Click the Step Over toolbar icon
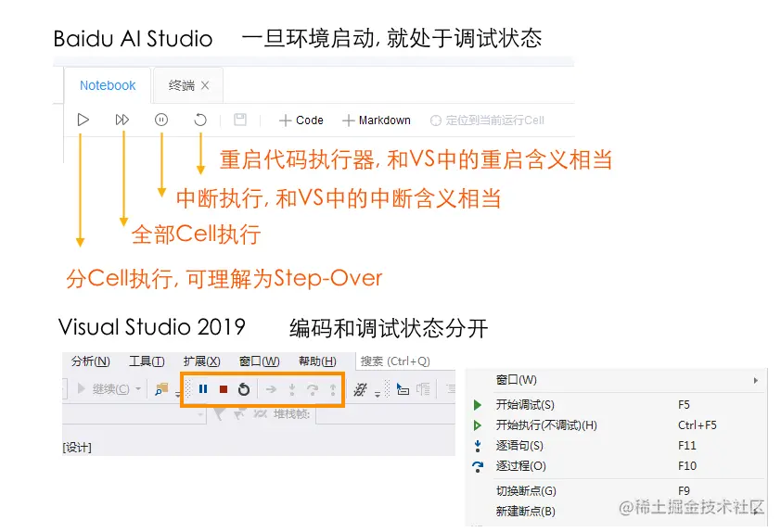 (x=313, y=389)
